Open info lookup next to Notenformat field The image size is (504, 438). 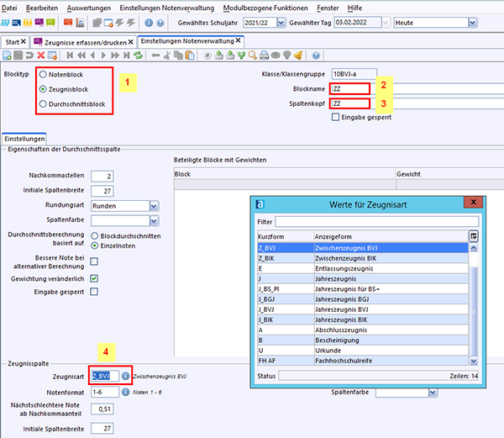point(125,392)
